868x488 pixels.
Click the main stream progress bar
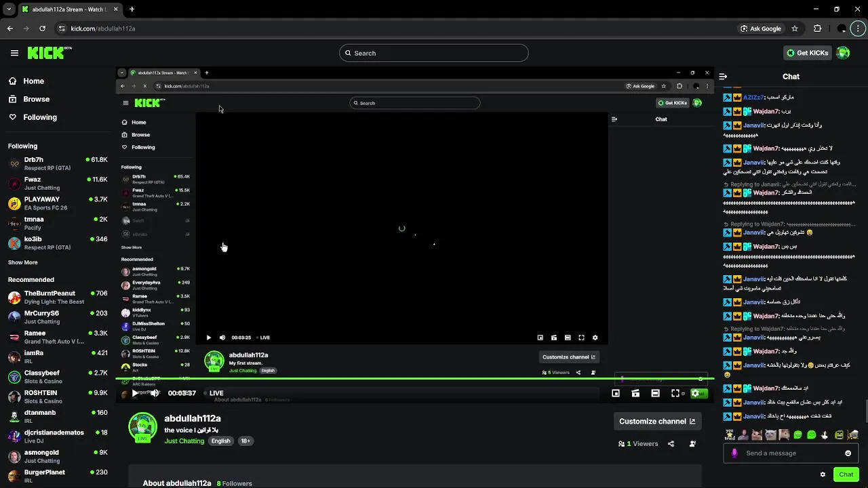(414, 379)
